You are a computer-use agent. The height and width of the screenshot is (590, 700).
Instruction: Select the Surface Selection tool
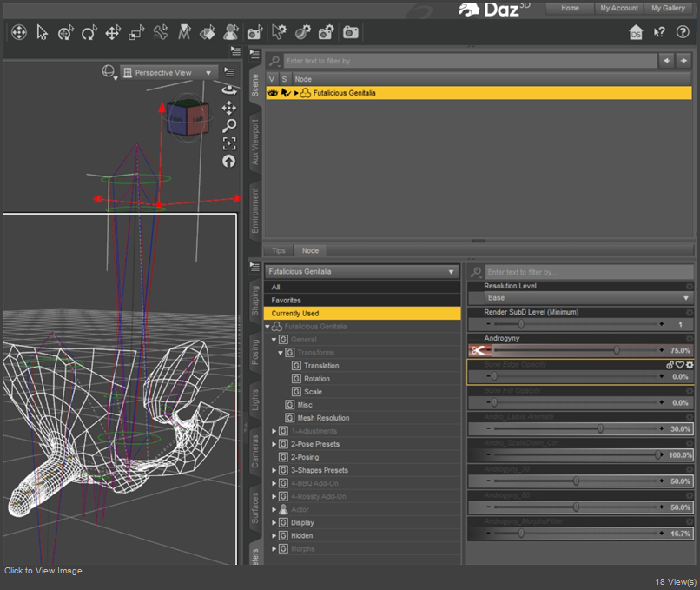tap(208, 33)
